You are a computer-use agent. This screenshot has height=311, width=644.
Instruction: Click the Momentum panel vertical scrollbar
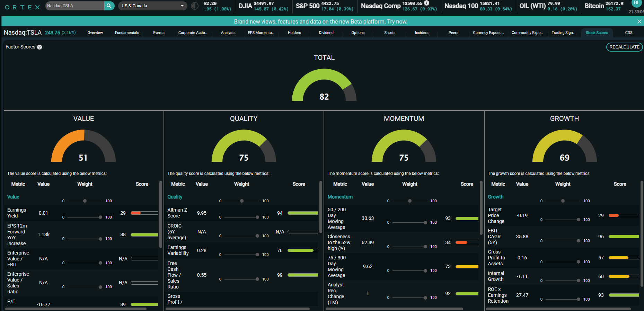tap(481, 208)
